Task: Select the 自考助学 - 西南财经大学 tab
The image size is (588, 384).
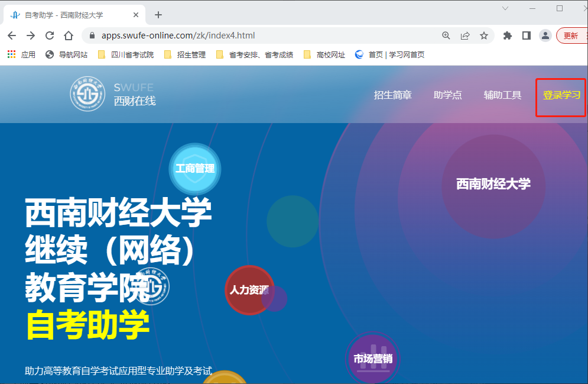Action: pyautogui.click(x=74, y=15)
